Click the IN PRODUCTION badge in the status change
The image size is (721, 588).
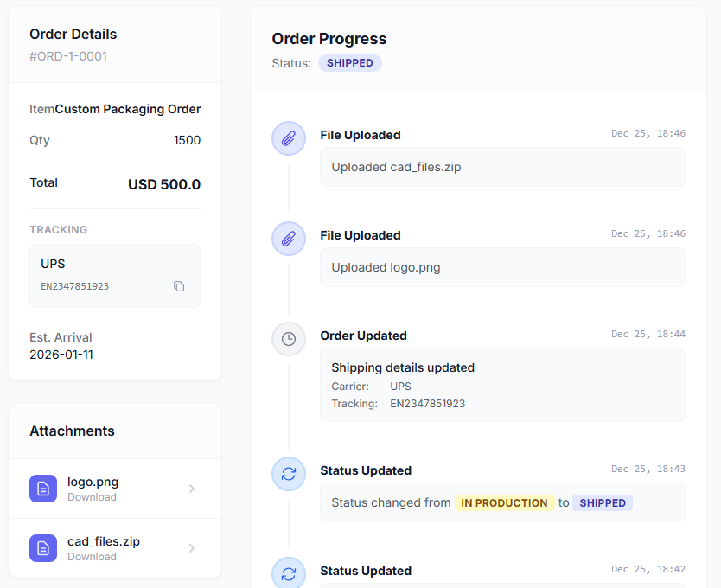tap(504, 502)
